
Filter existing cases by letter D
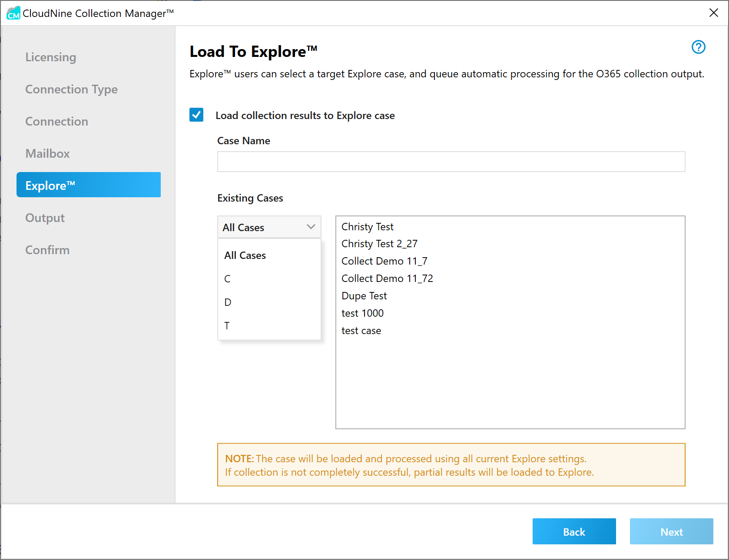pyautogui.click(x=269, y=302)
